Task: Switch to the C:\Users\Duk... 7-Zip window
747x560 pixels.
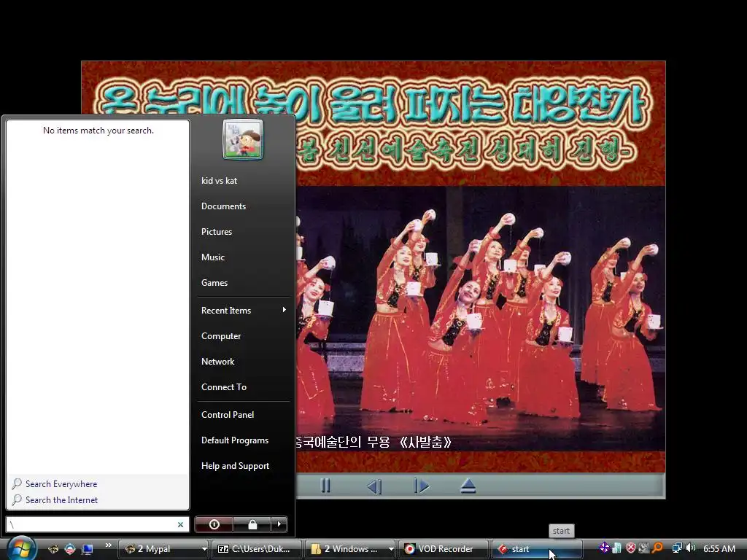Action: pos(256,549)
